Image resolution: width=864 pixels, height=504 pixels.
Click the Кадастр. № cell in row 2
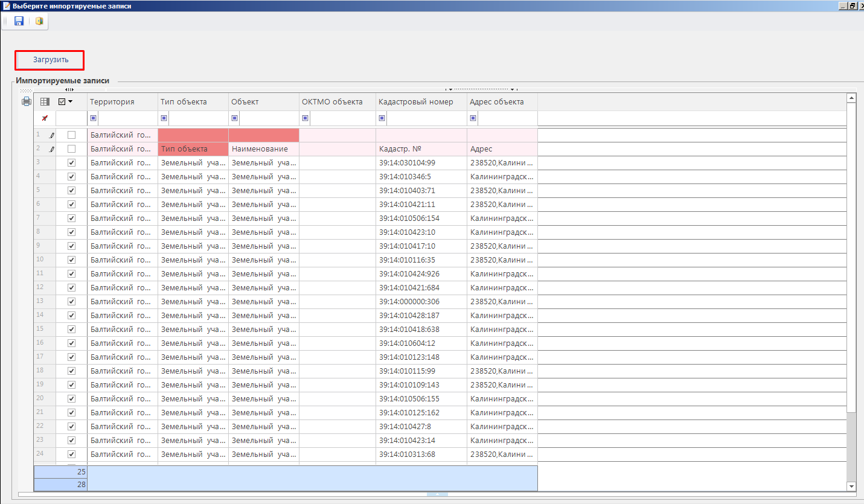[x=421, y=149]
